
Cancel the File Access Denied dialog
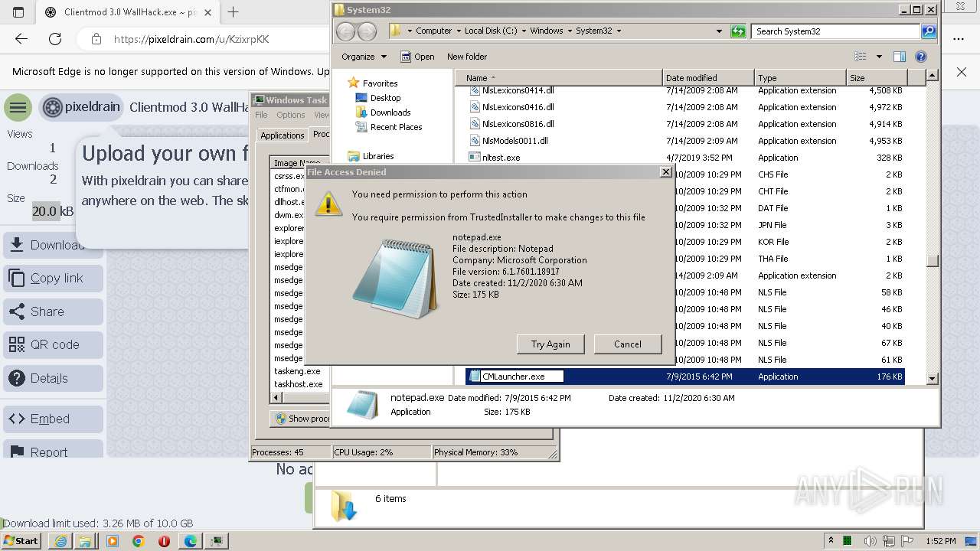coord(628,344)
